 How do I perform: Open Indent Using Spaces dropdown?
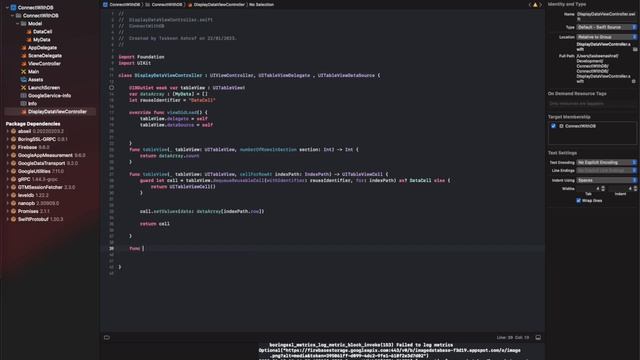click(606, 180)
